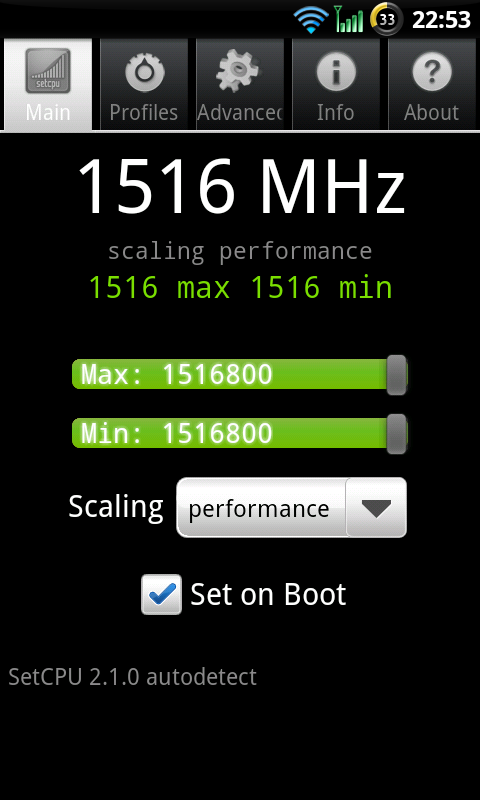Tap the Advanced gear icon
Image resolution: width=480 pixels, height=800 pixels.
pyautogui.click(x=238, y=71)
